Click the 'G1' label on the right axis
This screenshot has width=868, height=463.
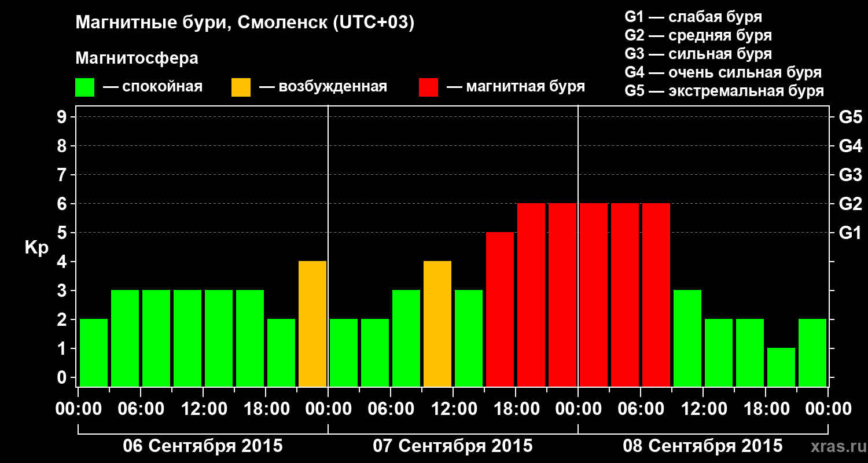[x=850, y=233]
